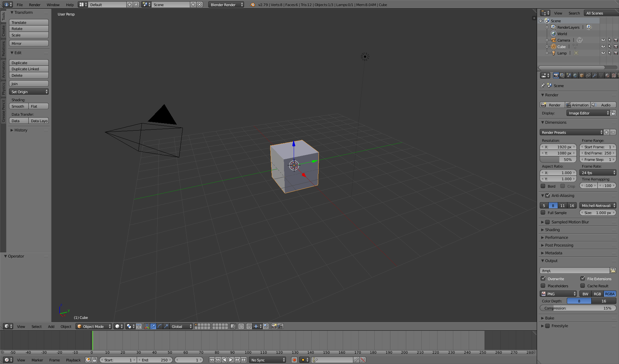The height and width of the screenshot is (364, 619).
Task: Open the Object Mode dropdown
Action: (x=93, y=326)
